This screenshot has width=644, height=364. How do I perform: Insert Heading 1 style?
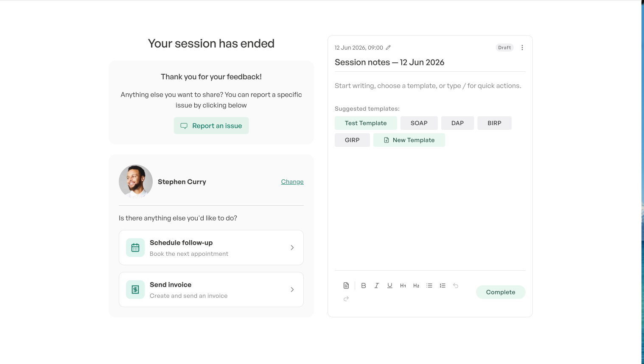tap(403, 286)
